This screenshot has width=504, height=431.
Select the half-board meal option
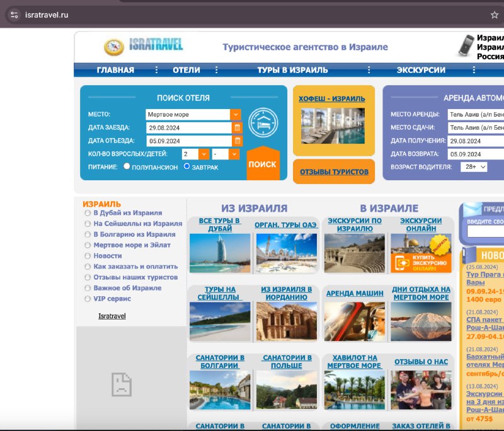click(127, 166)
